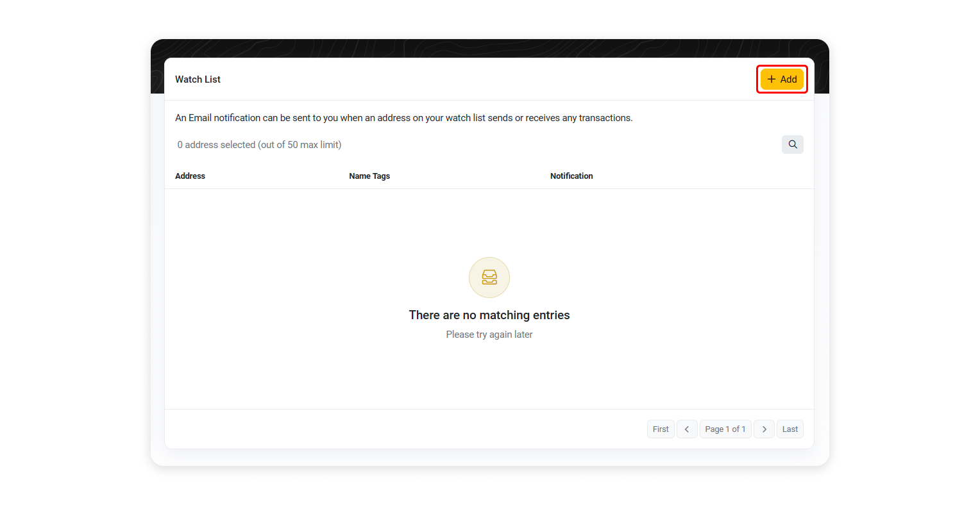This screenshot has height=505, width=980.
Task: Go to next page chevron
Action: 764,429
